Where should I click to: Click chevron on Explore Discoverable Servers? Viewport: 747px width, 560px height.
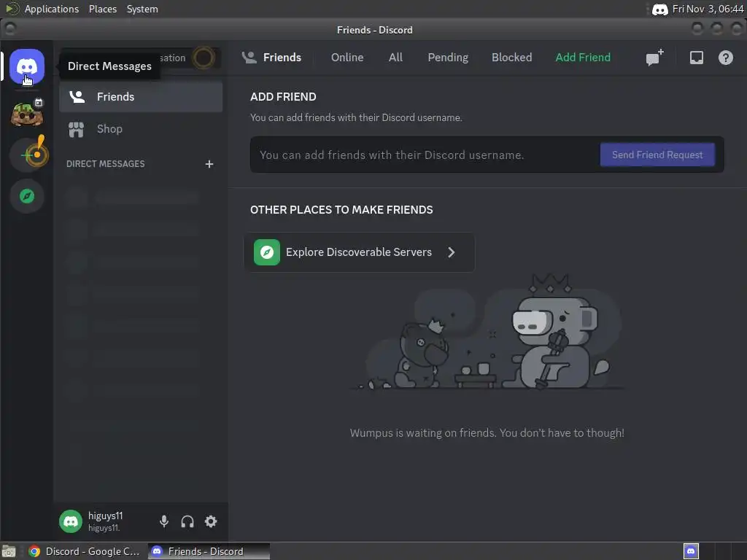pos(451,252)
